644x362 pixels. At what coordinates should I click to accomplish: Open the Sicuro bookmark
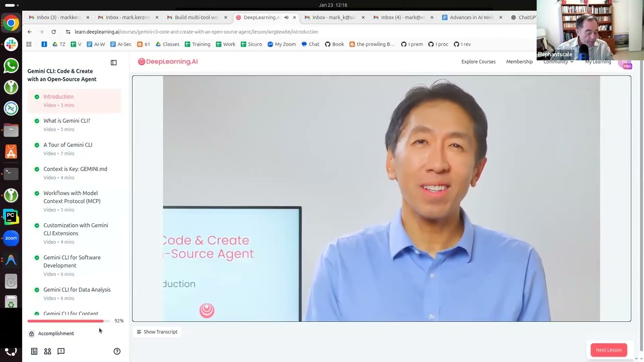(x=251, y=44)
